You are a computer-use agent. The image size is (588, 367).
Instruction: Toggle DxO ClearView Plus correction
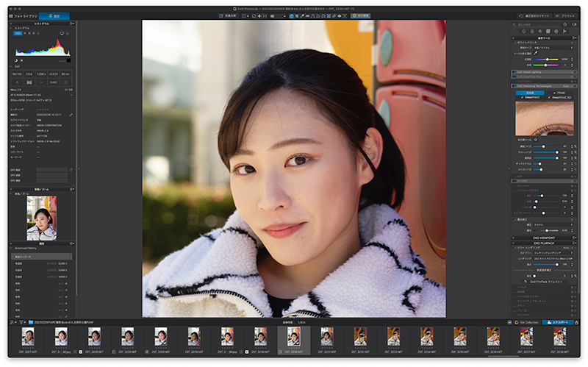point(514,76)
